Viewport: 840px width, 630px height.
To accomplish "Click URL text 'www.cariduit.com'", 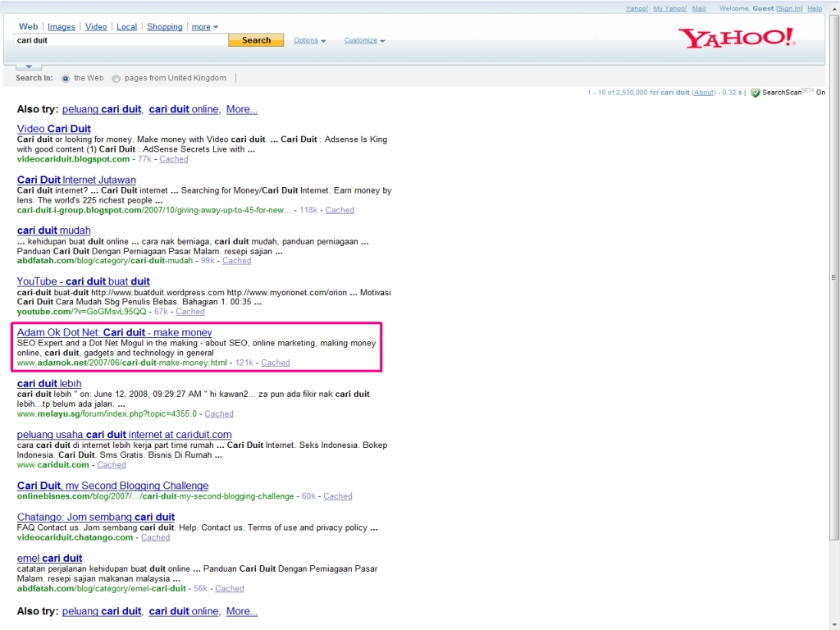I will point(52,465).
